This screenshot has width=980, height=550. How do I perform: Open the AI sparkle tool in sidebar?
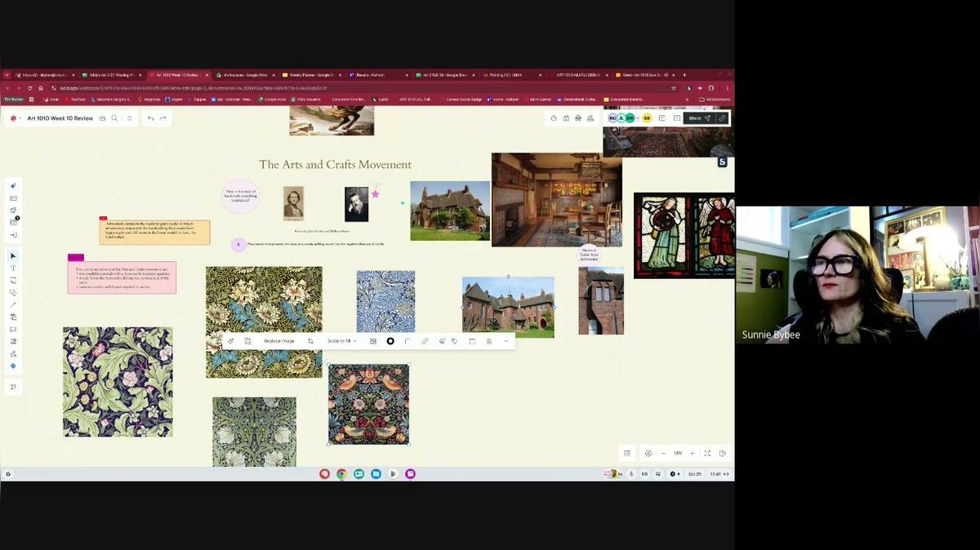pos(13,186)
